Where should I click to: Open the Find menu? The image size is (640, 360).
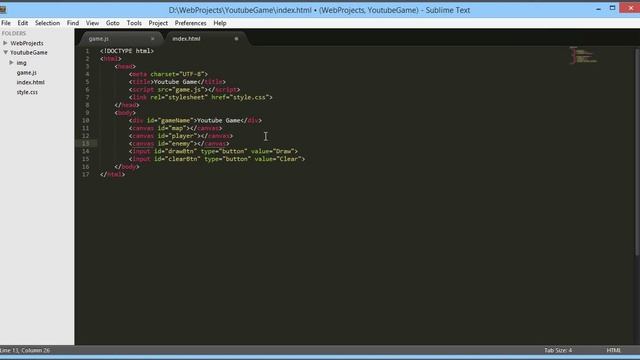[x=73, y=23]
